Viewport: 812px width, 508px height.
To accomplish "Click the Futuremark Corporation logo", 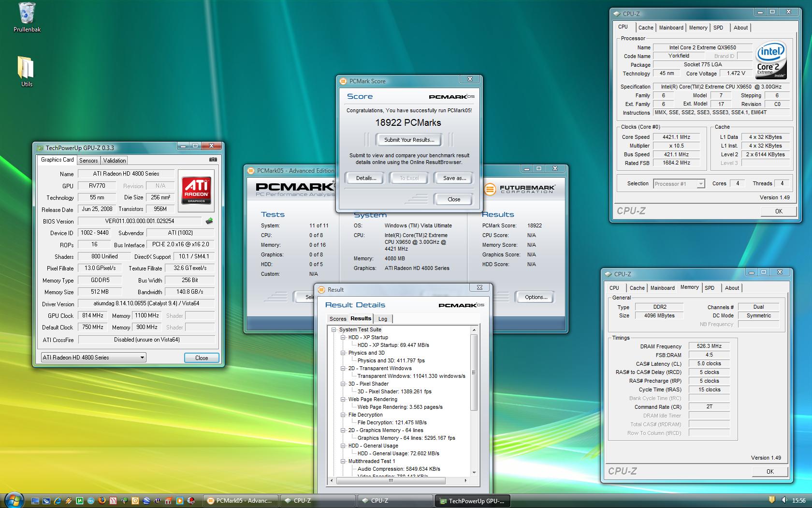I will [520, 189].
